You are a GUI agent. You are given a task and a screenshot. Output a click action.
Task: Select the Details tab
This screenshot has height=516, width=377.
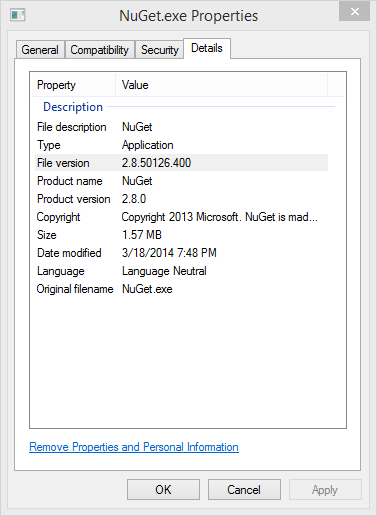coord(207,48)
